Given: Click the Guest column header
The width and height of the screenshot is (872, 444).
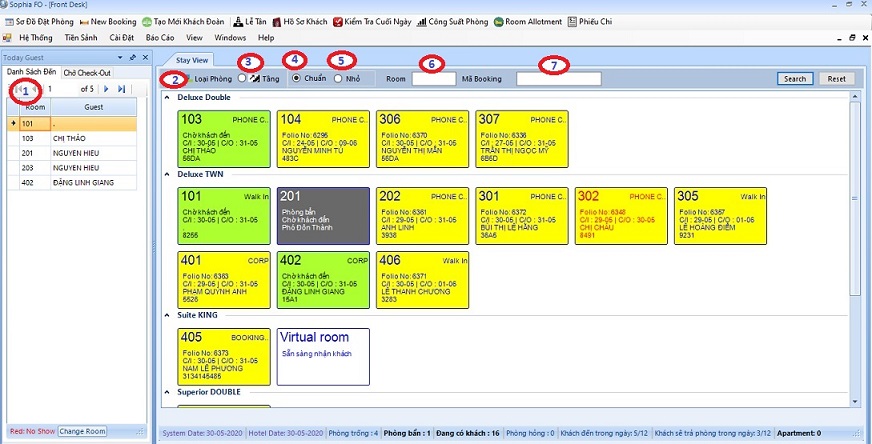Looking at the screenshot, I should (x=93, y=107).
